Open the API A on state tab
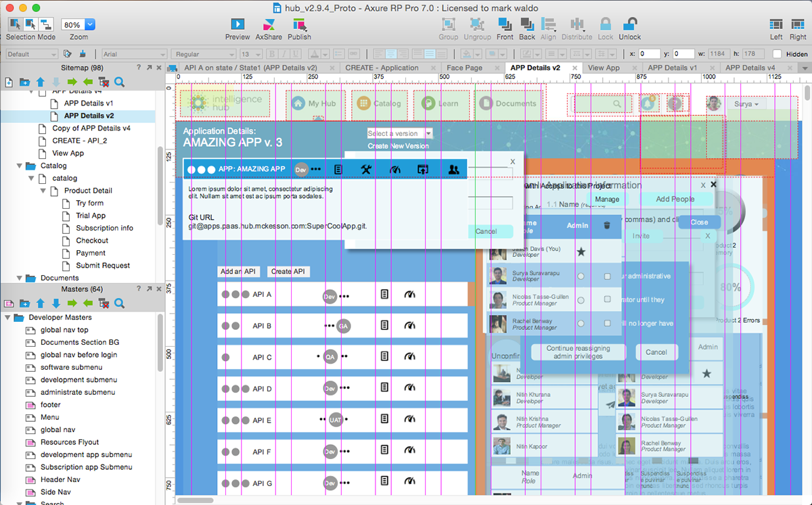812x505 pixels. click(x=250, y=68)
